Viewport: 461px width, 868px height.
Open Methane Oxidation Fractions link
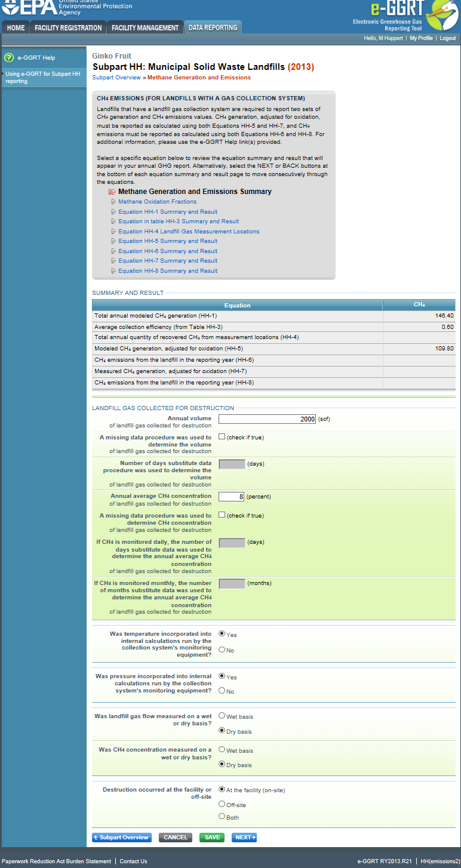157,202
